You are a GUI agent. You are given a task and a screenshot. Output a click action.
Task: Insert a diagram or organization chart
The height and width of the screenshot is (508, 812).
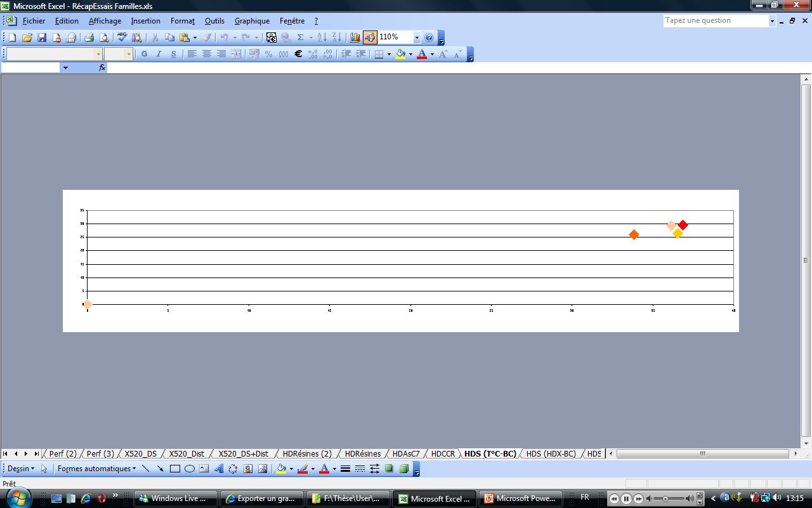coord(233,469)
